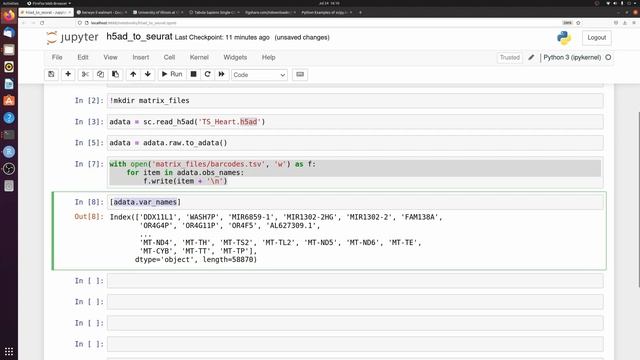Image resolution: width=640 pixels, height=360 pixels.
Task: Click the 100% zoom indicator in address bar
Action: click(567, 23)
